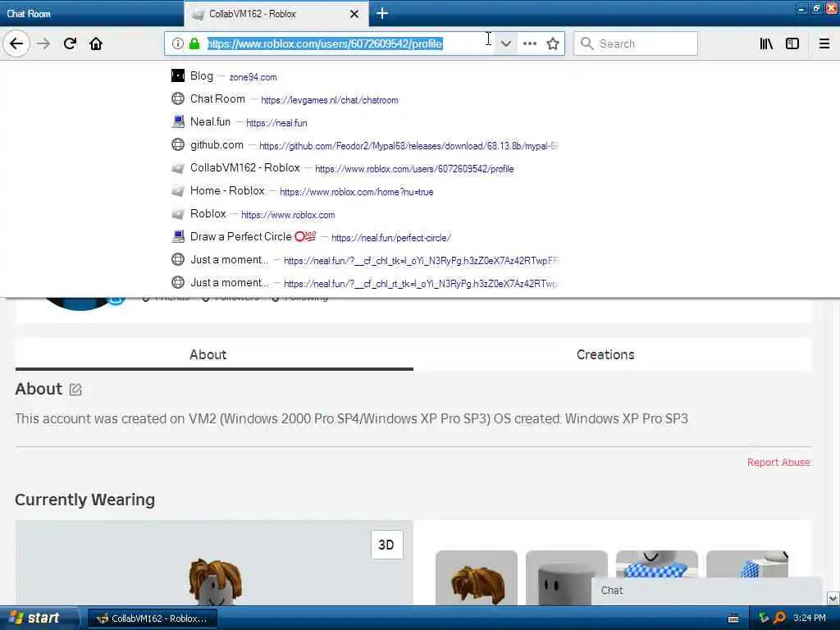The width and height of the screenshot is (840, 630).
Task: Choose second Just a moment... suggestion
Action: coord(364,282)
